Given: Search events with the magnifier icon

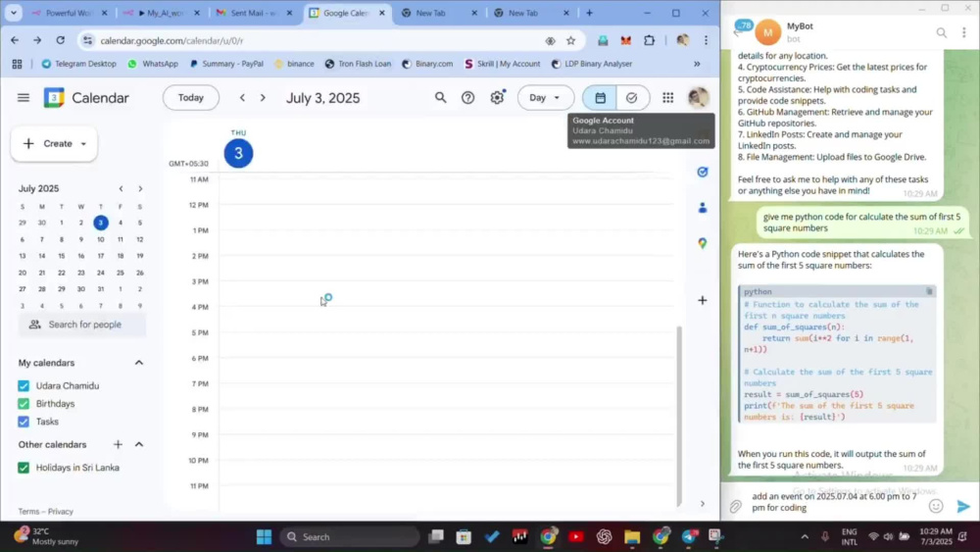Looking at the screenshot, I should [441, 97].
